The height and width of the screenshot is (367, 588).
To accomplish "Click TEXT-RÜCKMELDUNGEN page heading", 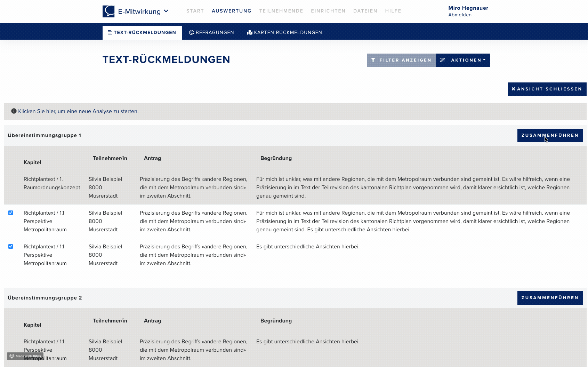I will [166, 59].
